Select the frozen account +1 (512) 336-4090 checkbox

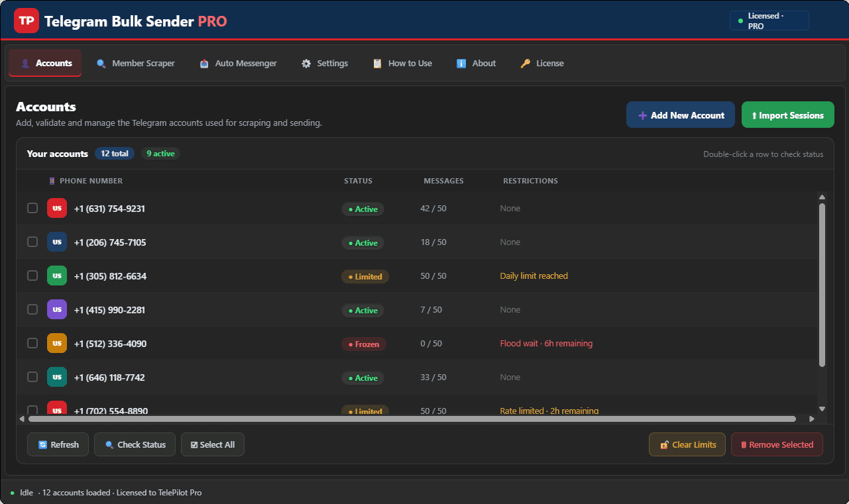(x=32, y=343)
